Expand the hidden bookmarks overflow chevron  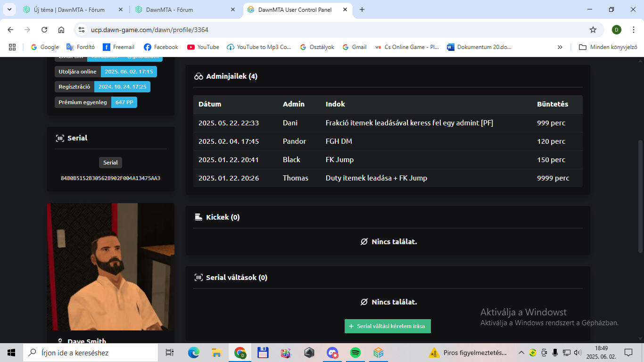pos(560,47)
